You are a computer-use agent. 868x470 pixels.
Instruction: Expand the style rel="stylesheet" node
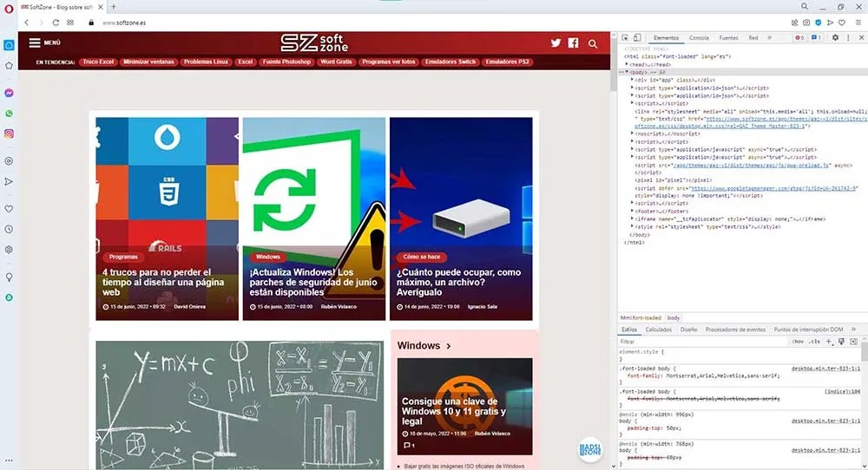[x=632, y=226]
